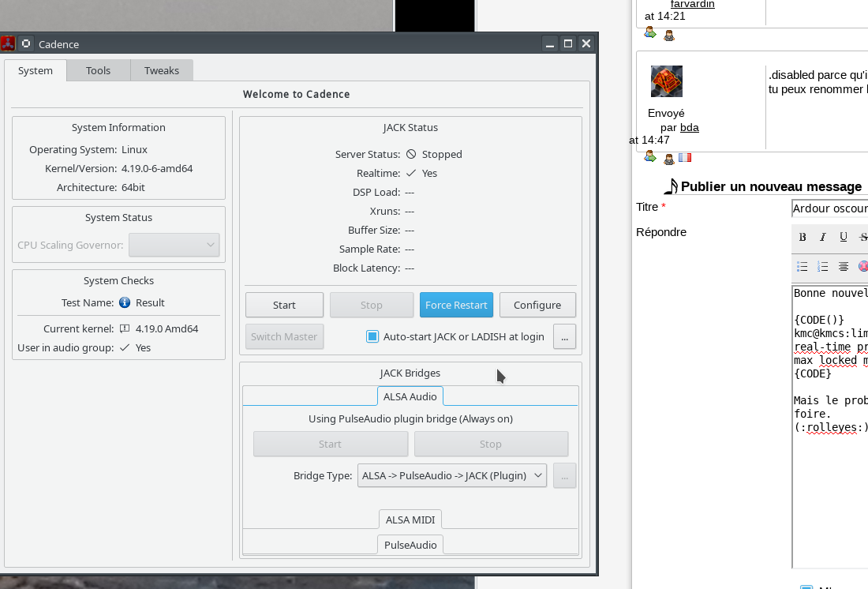Click the 'Publier un nouveau message' heading
This screenshot has width=868, height=589.
[x=771, y=186]
